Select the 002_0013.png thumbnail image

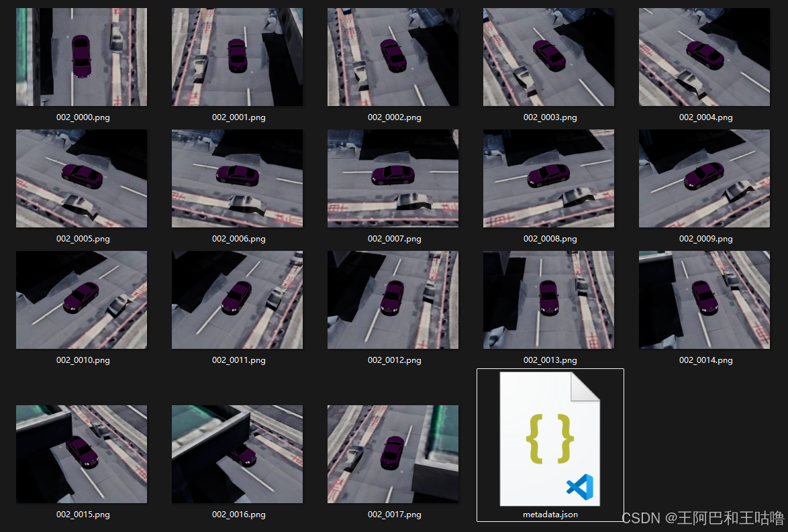coord(549,300)
